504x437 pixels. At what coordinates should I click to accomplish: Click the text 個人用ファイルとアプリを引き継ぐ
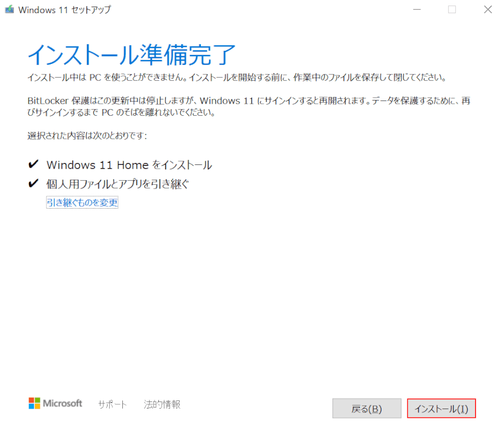click(x=117, y=184)
